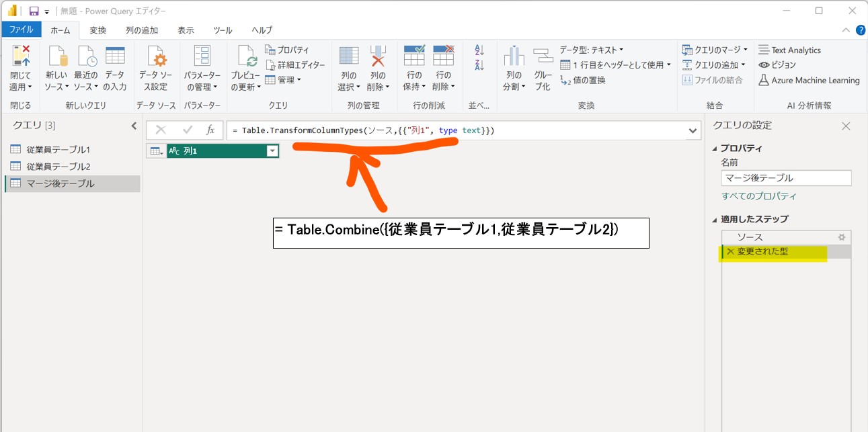868x432 pixels.
Task: Switch to the Transform (変換) tab
Action: (98, 30)
